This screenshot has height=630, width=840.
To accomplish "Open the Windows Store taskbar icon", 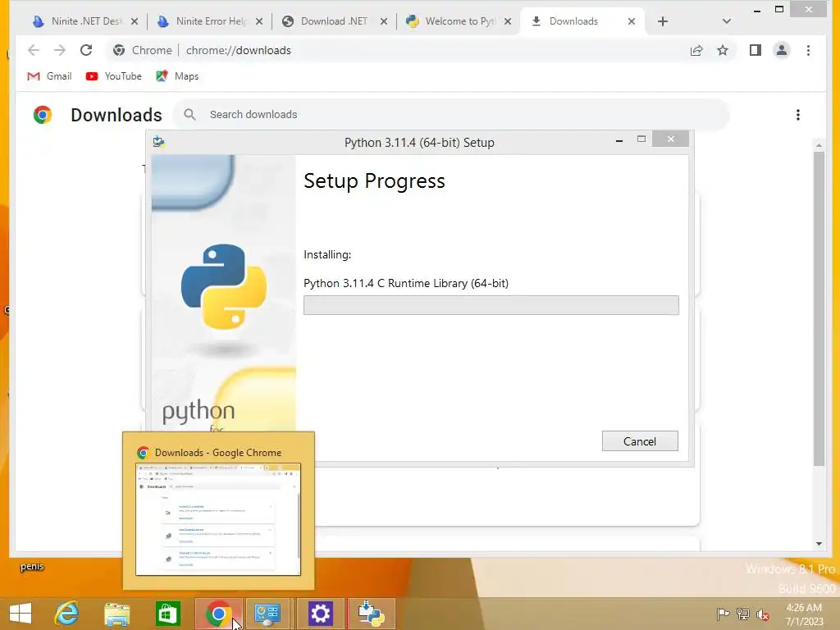I will 167,614.
